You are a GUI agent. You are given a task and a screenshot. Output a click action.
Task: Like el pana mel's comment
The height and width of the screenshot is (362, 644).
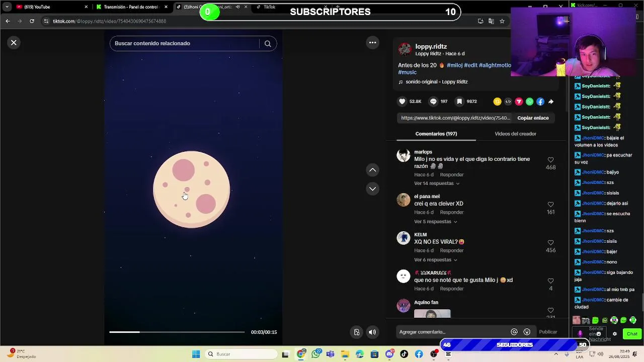pyautogui.click(x=550, y=205)
